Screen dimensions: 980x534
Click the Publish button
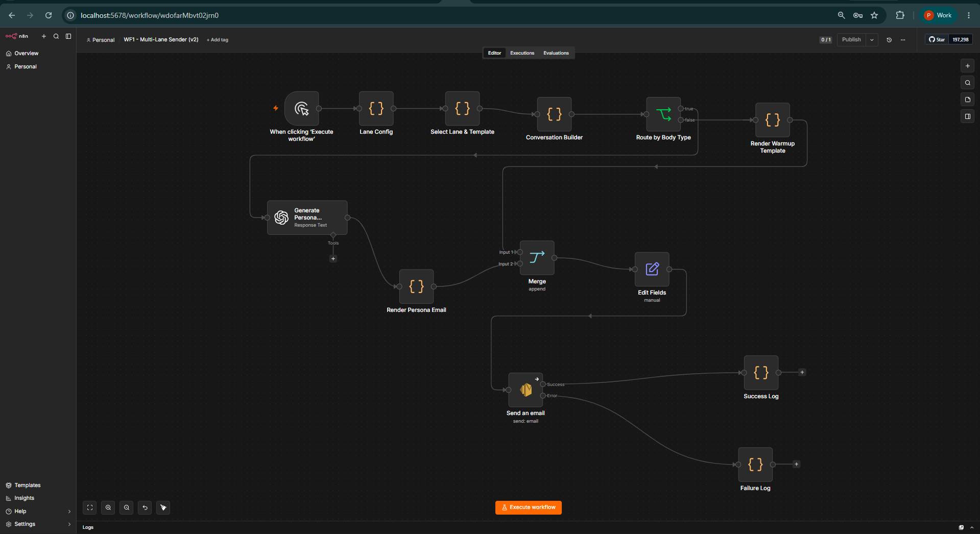[x=851, y=40]
